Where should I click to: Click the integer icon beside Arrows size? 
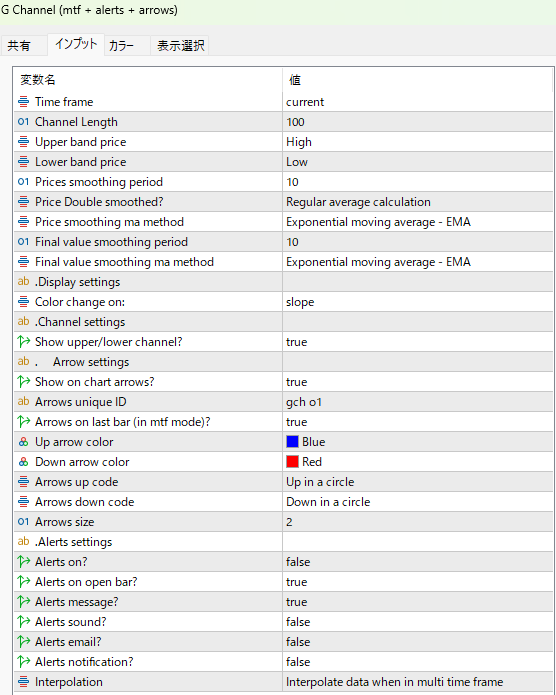23,522
